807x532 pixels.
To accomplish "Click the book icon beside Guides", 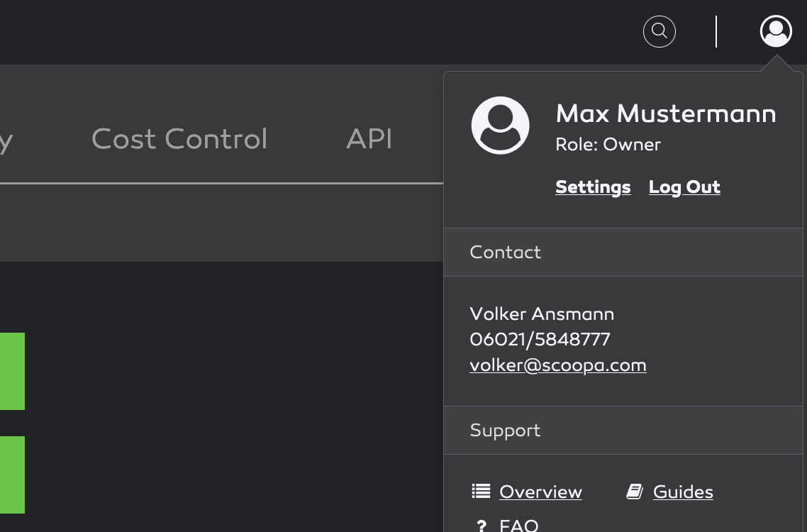I will (x=635, y=492).
